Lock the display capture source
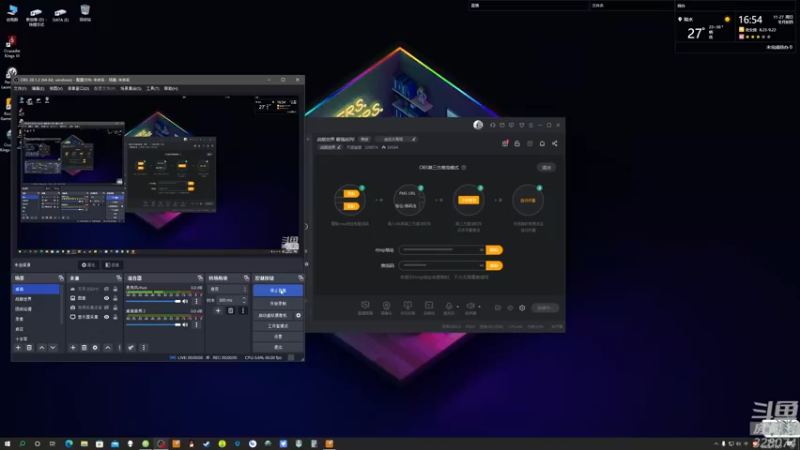 pos(115,317)
